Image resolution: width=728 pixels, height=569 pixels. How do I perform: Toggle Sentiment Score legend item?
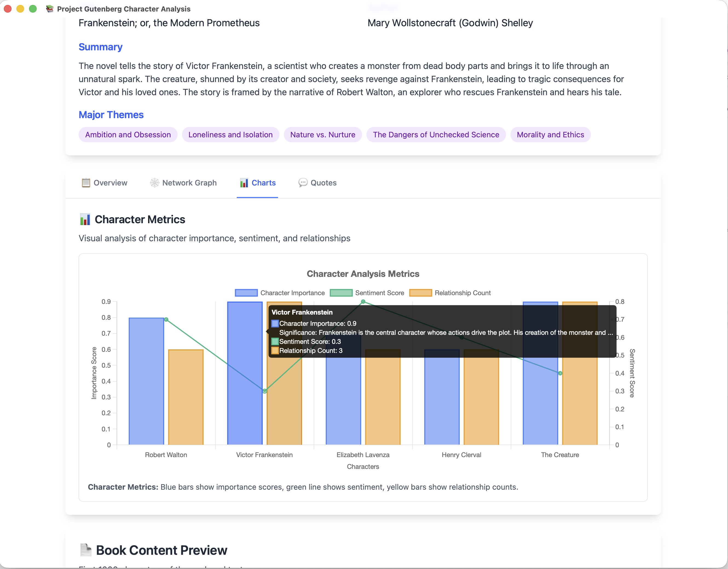click(367, 293)
